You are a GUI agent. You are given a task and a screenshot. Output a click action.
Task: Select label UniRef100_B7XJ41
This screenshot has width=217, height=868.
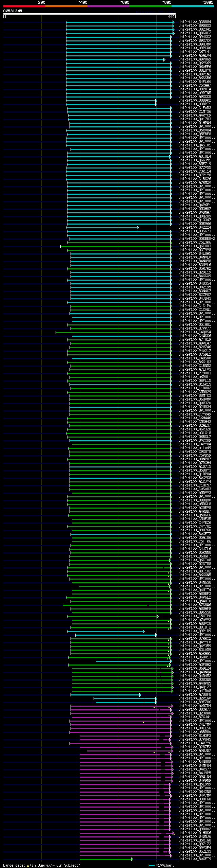click(x=195, y=718)
